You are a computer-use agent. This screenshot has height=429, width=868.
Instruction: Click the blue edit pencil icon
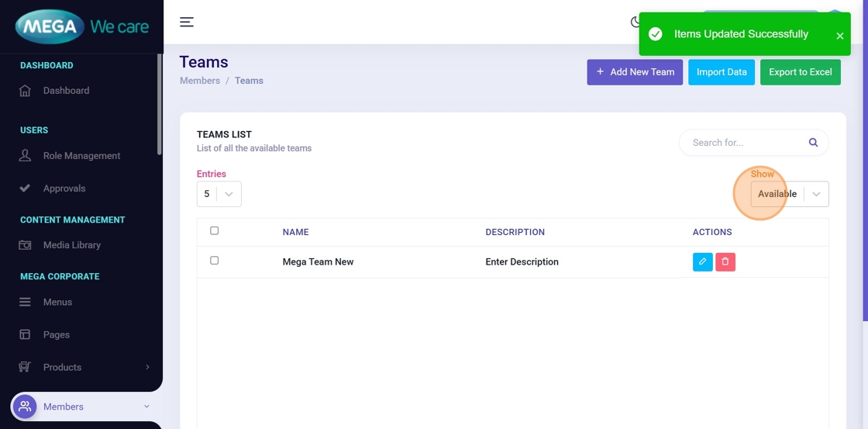(702, 262)
